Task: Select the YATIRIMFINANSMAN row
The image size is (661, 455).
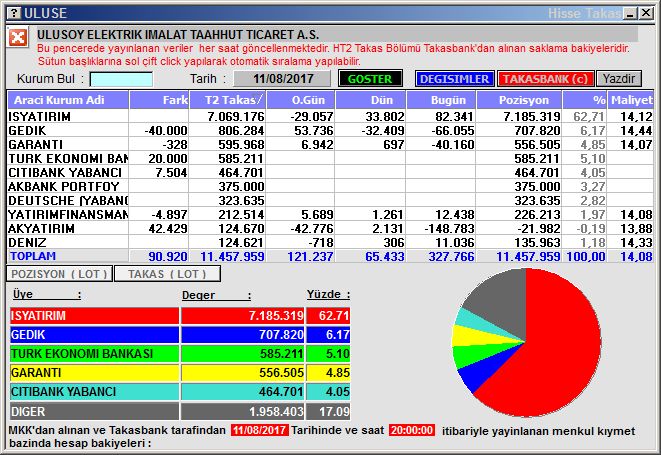Action: (x=330, y=215)
